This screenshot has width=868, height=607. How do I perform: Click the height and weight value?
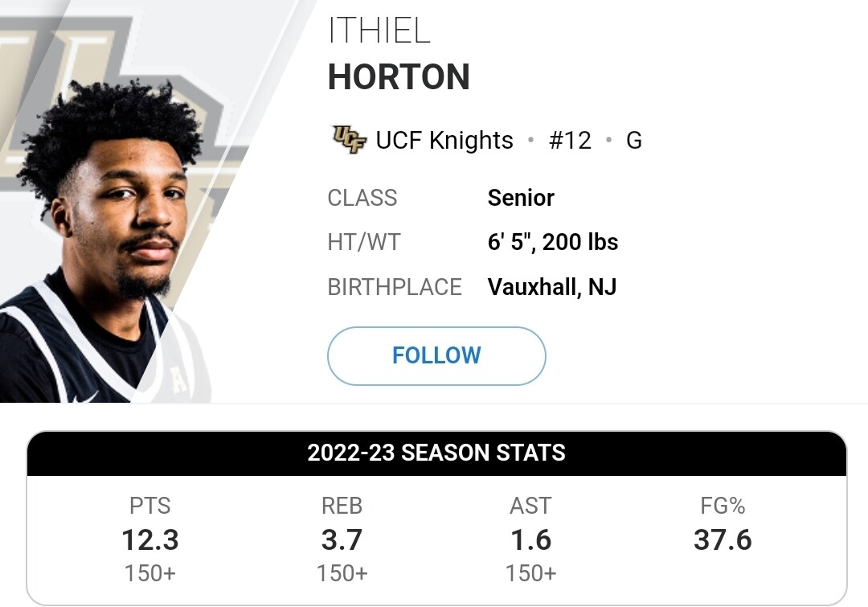pyautogui.click(x=552, y=242)
